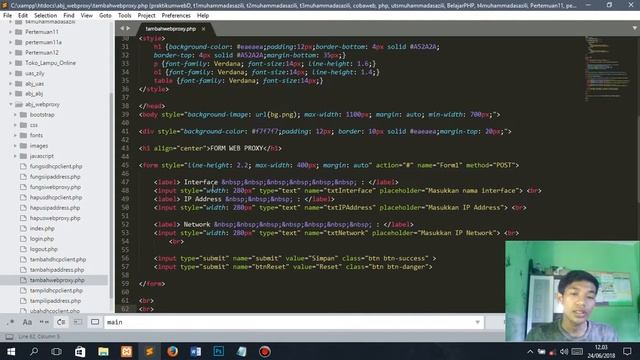Expand the pertemuan11a folder

pyautogui.click(x=11, y=42)
